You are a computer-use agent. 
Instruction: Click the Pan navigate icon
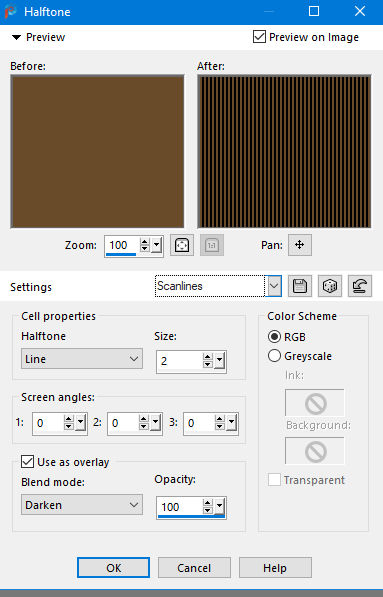point(300,245)
